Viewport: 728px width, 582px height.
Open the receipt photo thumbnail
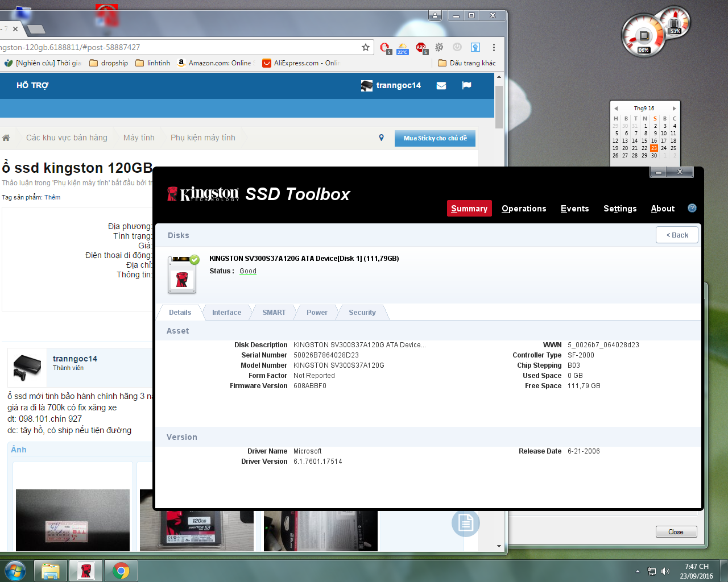coord(73,520)
